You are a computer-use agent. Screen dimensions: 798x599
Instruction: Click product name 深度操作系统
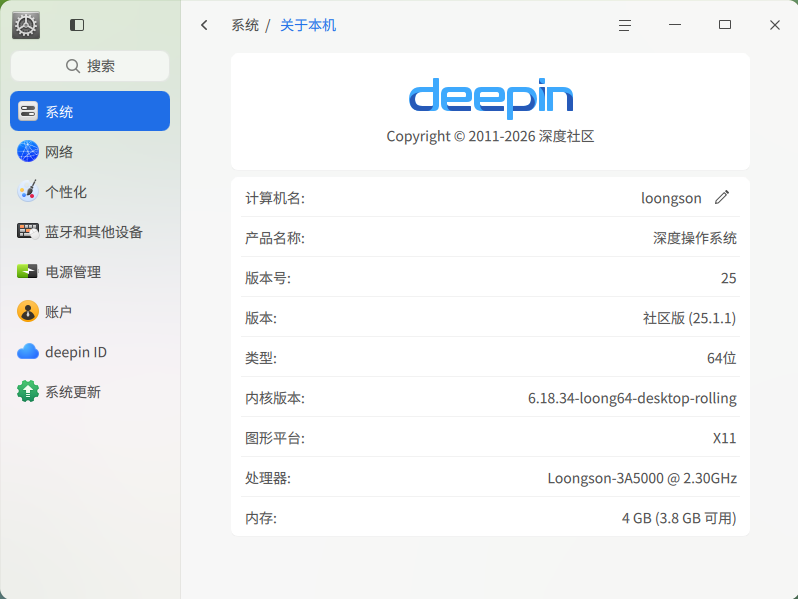click(695, 238)
